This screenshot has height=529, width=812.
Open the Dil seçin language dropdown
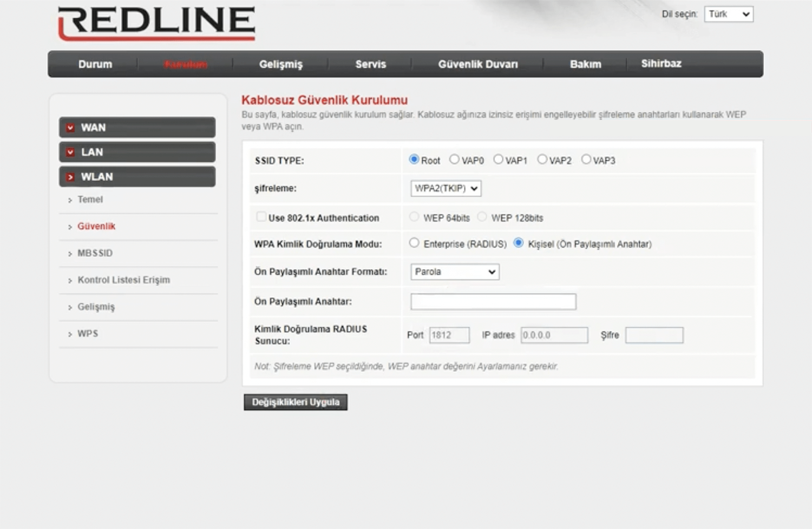(729, 14)
